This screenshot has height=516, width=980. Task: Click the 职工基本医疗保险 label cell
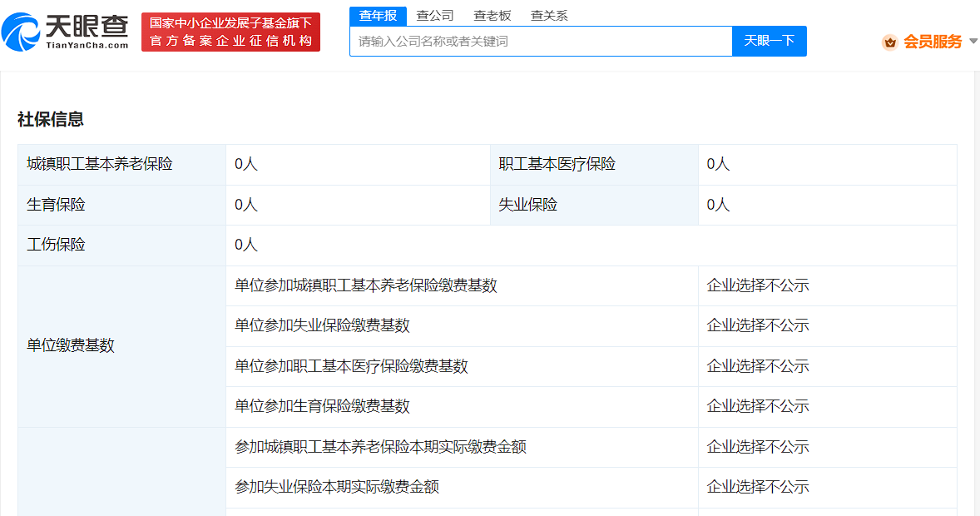[x=557, y=165]
